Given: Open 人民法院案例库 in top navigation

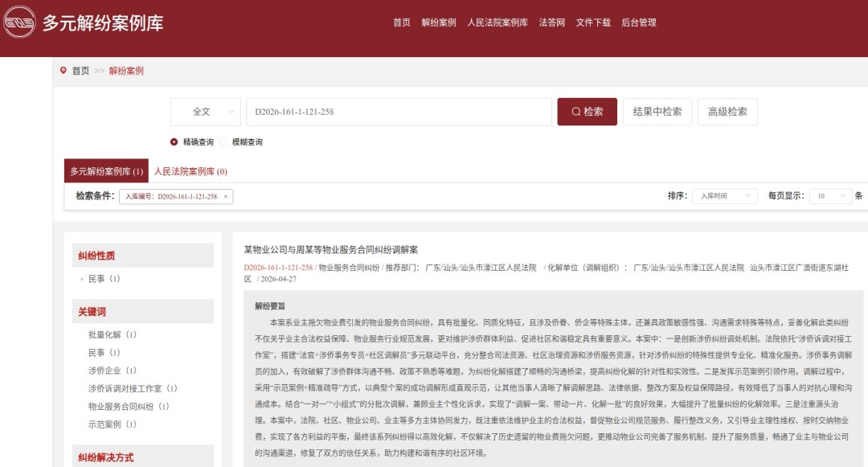Looking at the screenshot, I should (x=497, y=23).
